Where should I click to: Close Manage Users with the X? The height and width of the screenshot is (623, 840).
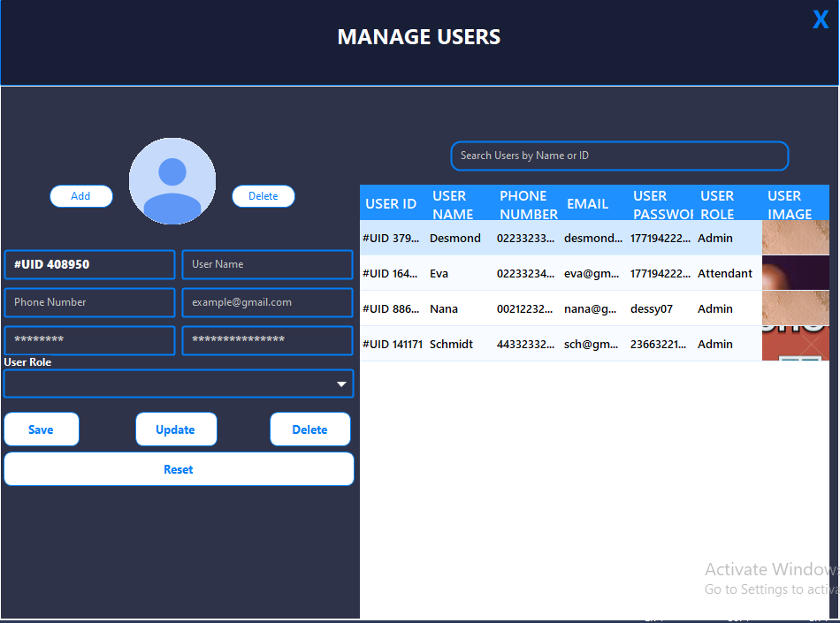(821, 19)
